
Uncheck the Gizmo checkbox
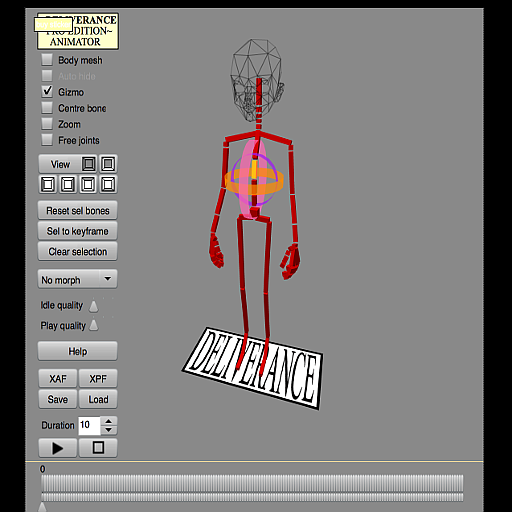click(47, 92)
